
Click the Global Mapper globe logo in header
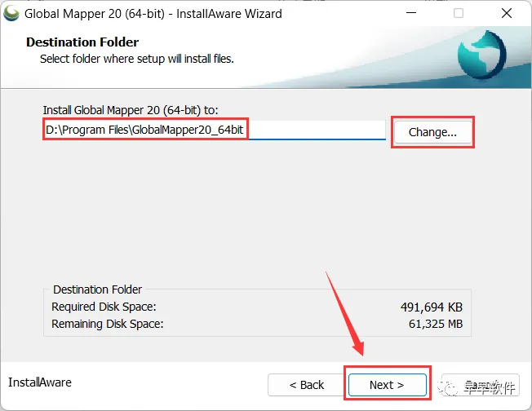click(x=481, y=55)
